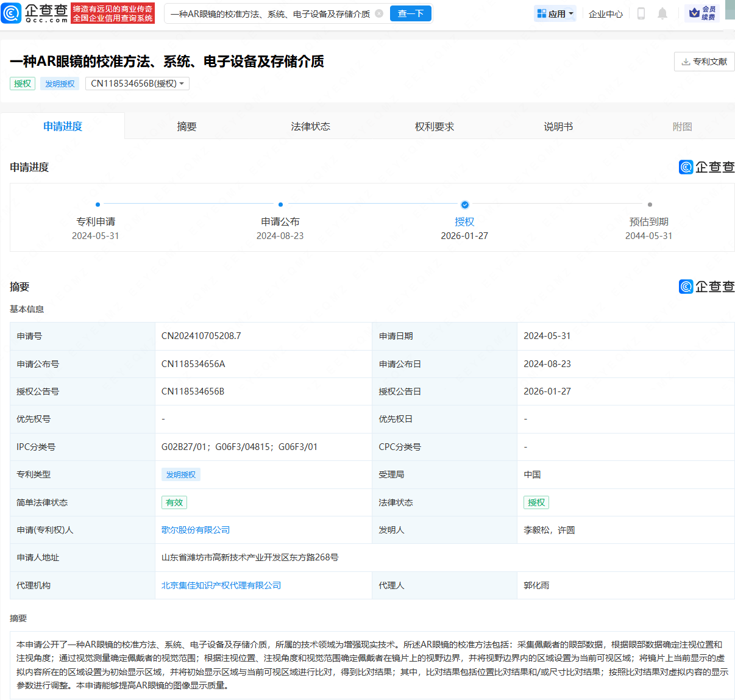Open the 权利要求 tab

(434, 126)
